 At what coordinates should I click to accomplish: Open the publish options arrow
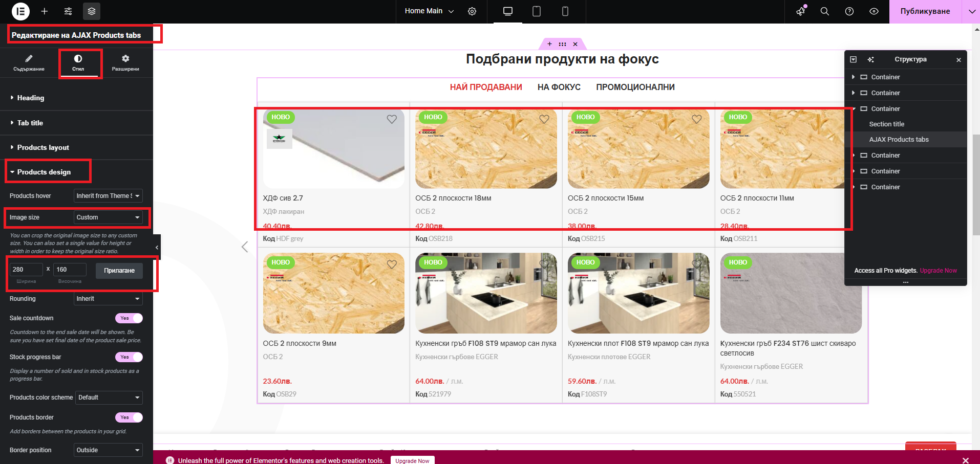tap(971, 11)
